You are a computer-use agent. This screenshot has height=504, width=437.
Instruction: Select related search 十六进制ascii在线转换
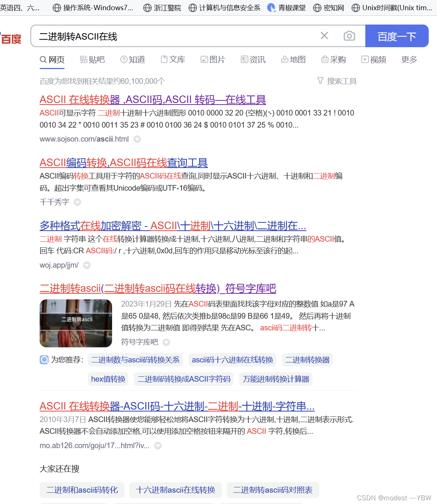point(175,490)
